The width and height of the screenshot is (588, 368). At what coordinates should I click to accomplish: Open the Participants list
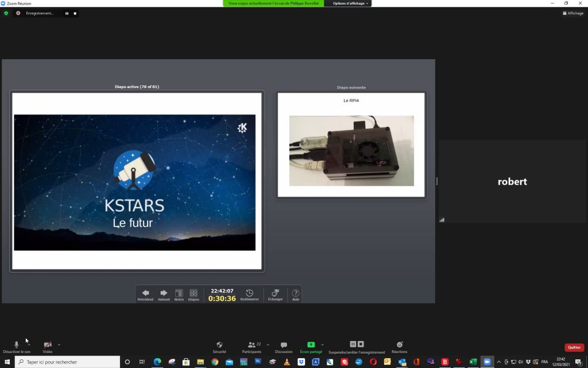click(x=252, y=347)
